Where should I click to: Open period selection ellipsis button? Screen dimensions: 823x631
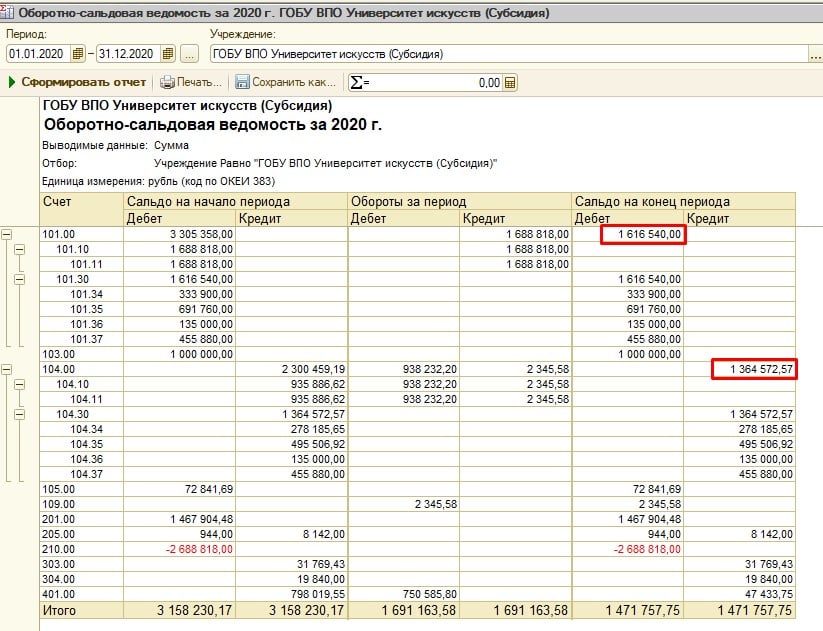[x=190, y=54]
